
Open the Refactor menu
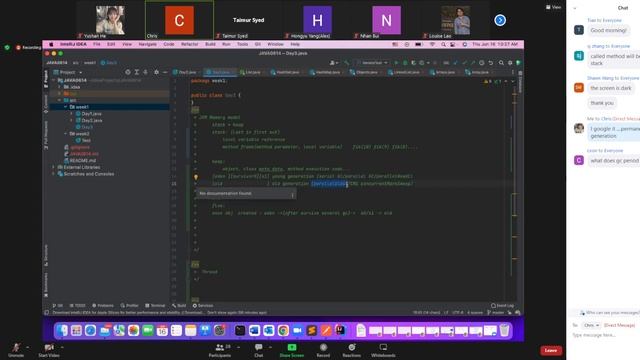pos(189,44)
